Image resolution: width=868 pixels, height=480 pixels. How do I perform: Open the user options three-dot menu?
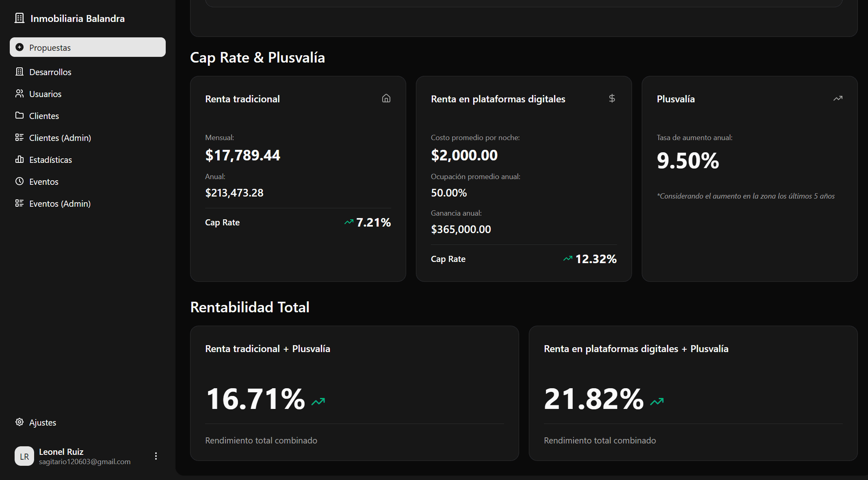(156, 456)
